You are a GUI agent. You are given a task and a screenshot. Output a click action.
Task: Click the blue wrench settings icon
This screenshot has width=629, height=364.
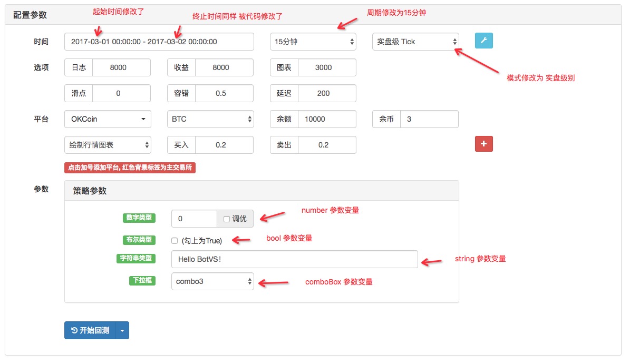(484, 41)
